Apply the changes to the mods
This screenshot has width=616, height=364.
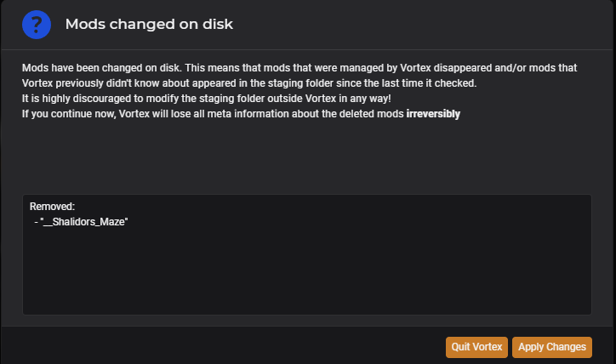click(x=552, y=347)
